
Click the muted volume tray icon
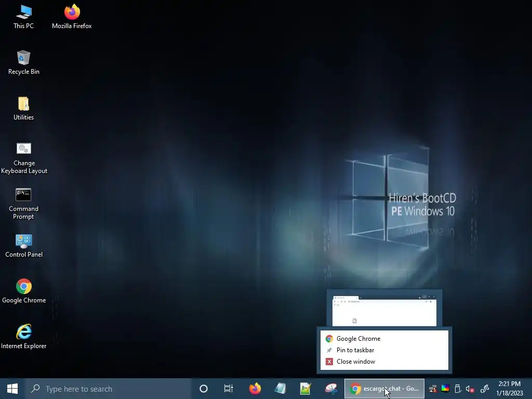click(x=470, y=389)
